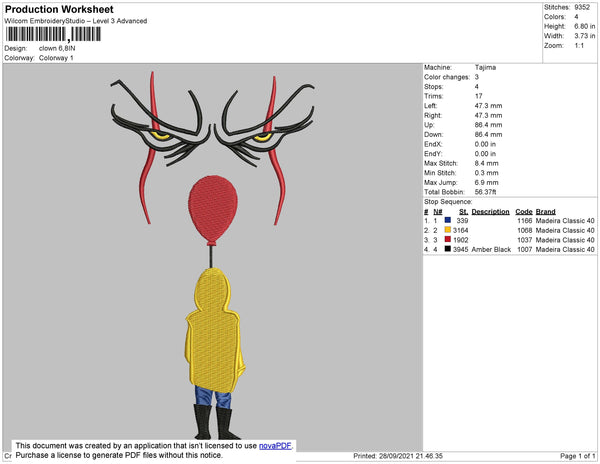Click code '1166' in stop sequence

(x=525, y=221)
